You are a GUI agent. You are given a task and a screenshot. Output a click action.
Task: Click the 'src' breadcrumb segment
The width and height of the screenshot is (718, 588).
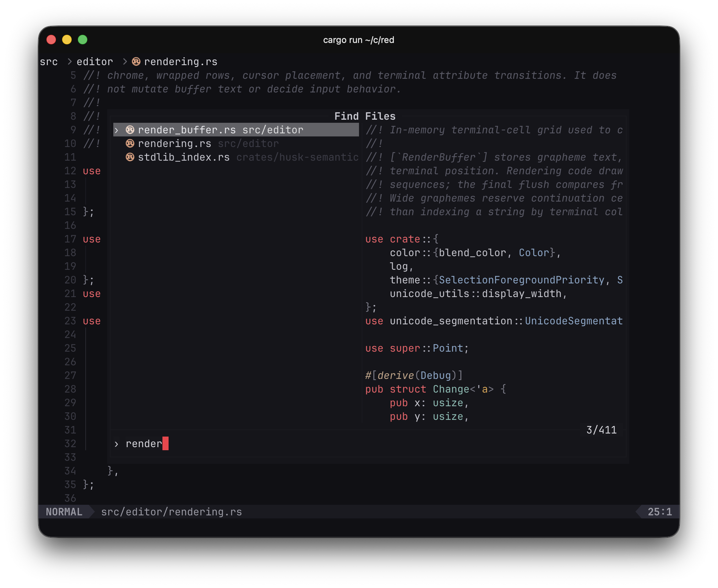(x=49, y=62)
